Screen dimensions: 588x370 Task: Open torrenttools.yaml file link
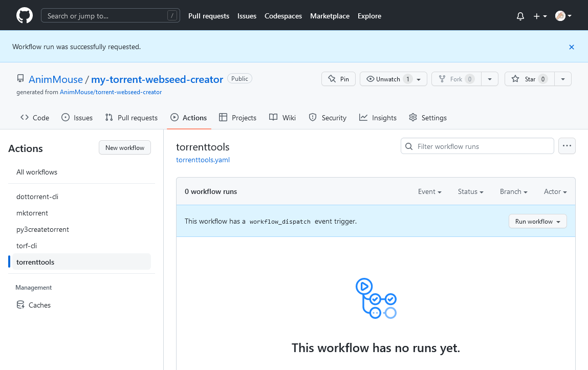tap(203, 160)
